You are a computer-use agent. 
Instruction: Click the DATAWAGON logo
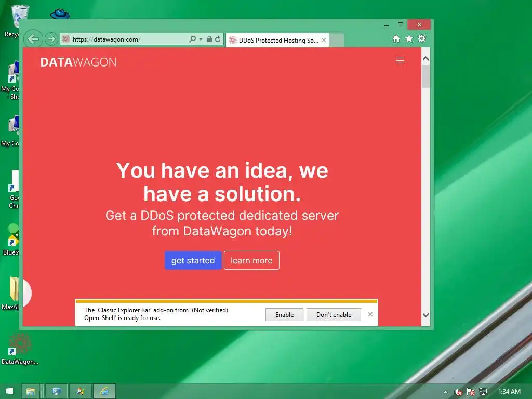click(78, 62)
